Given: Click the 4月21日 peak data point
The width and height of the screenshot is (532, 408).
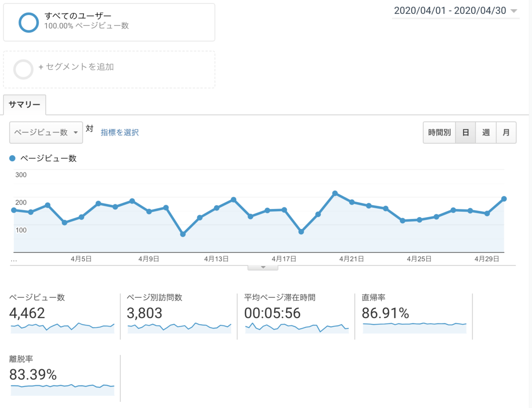Looking at the screenshot, I should (x=335, y=193).
